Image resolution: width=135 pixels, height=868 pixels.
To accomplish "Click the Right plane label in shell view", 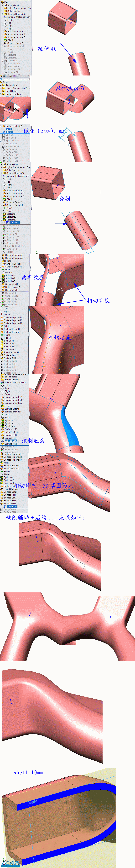I will click(33, 802).
